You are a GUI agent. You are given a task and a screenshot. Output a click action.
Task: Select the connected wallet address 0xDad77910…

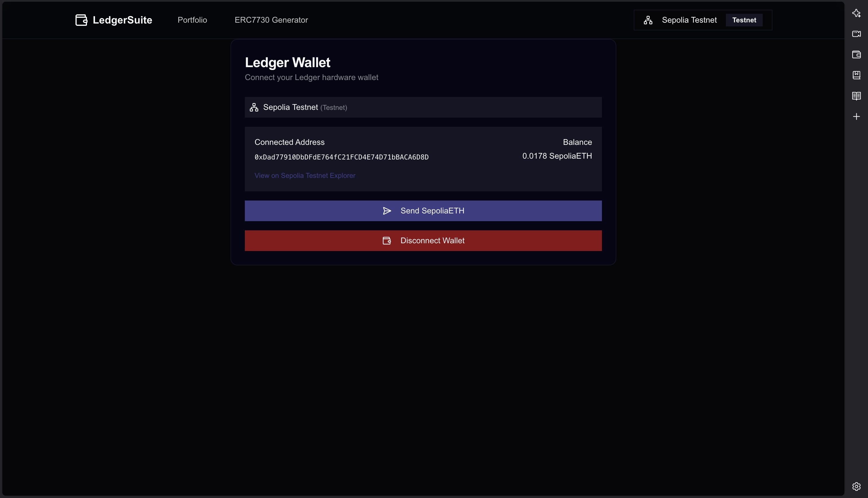[x=342, y=157]
